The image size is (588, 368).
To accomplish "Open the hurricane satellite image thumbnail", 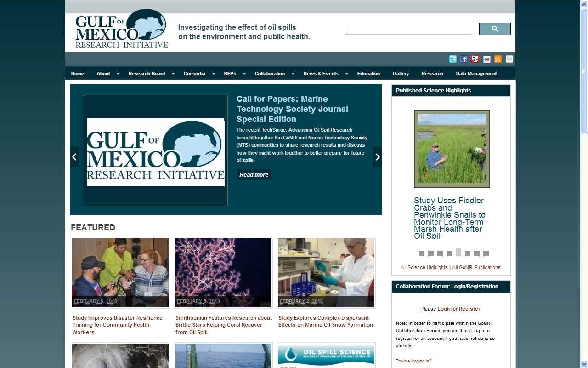I will click(x=120, y=356).
